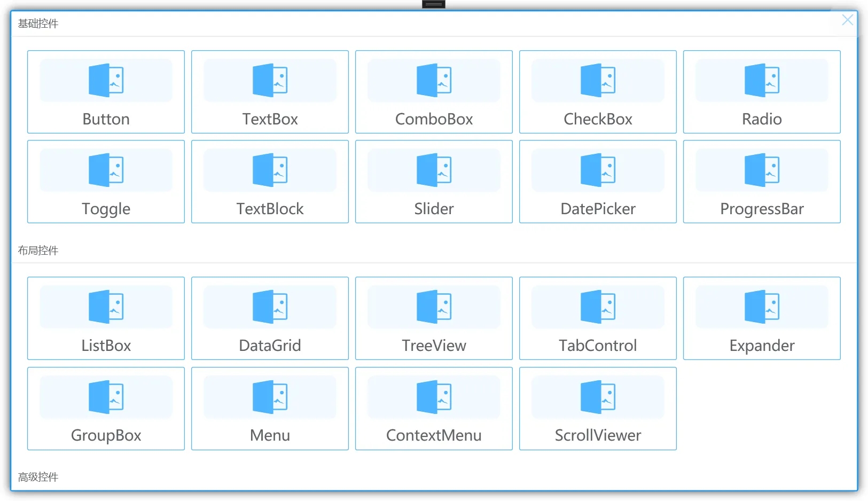Open the DataGrid control sample
Screen dimensions: 868x501
click(269, 318)
